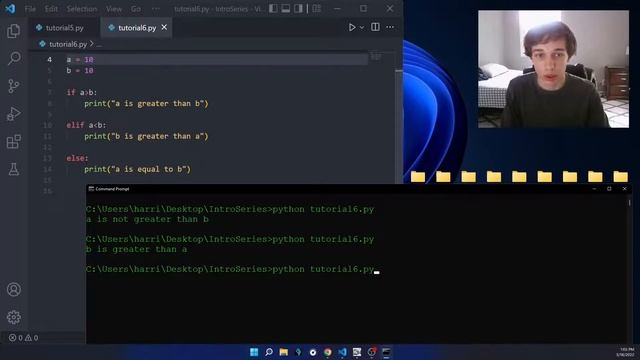640x360 pixels.
Task: Switch to Command Prompt taskbar icon
Action: pos(386,352)
